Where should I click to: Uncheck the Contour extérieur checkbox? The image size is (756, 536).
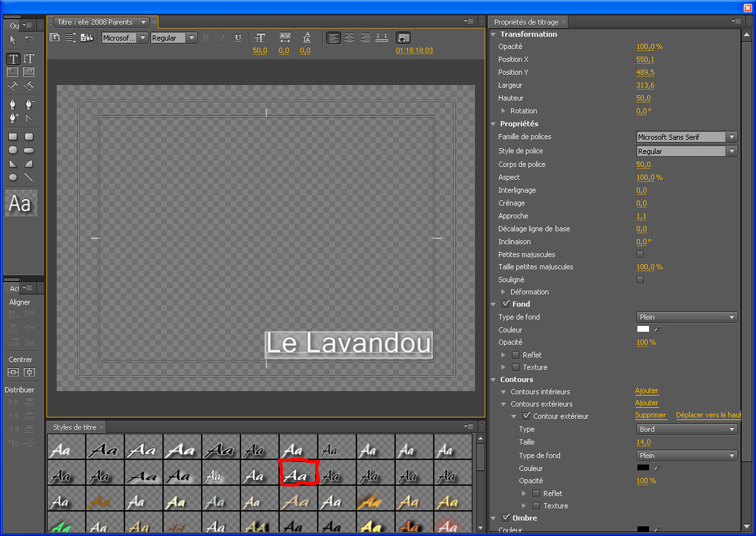pyautogui.click(x=527, y=416)
